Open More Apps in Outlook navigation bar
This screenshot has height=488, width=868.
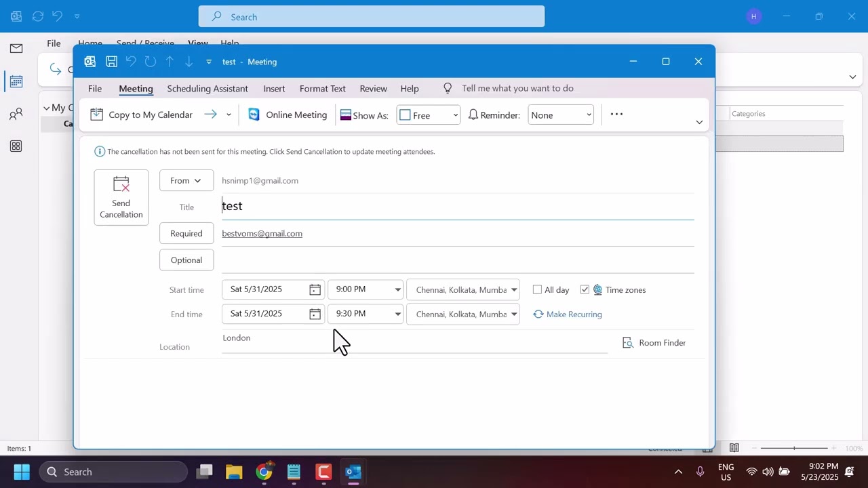tap(16, 146)
